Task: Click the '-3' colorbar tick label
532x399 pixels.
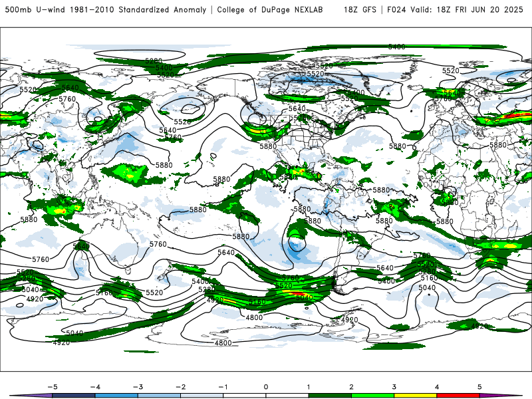Action: (x=138, y=387)
